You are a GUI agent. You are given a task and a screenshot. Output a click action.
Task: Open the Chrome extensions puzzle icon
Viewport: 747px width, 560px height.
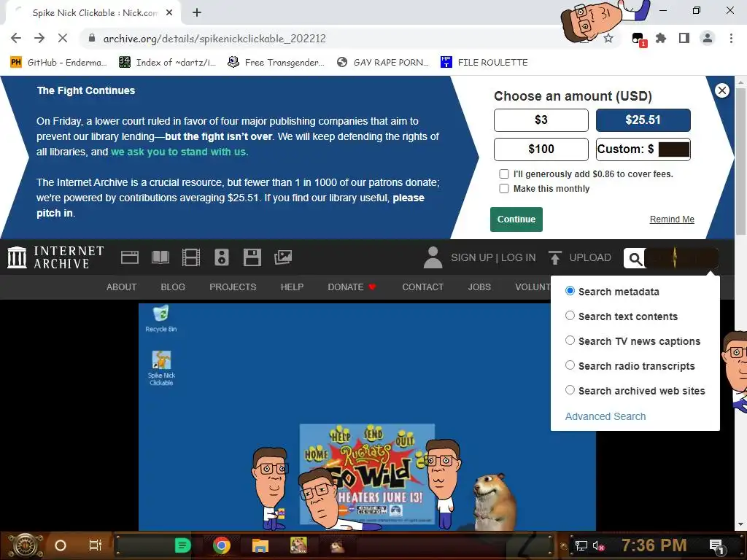pyautogui.click(x=661, y=39)
